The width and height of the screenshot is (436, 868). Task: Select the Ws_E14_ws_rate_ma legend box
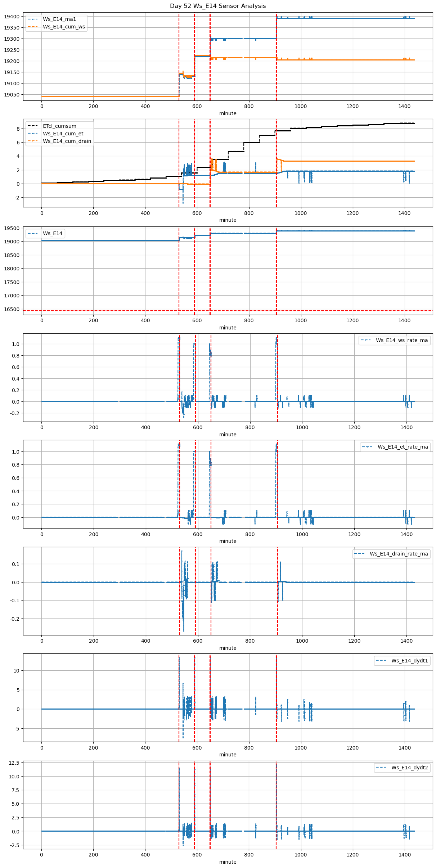pos(402,340)
